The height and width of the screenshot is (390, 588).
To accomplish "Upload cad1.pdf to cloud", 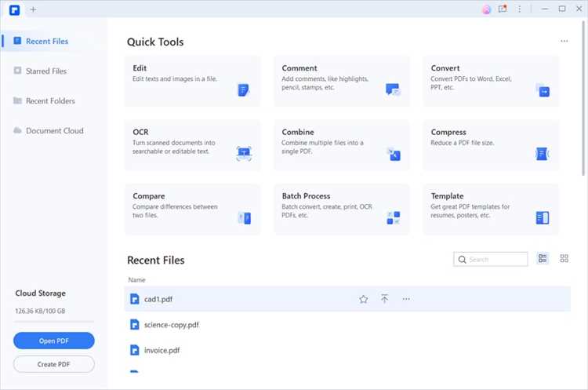I will click(384, 299).
